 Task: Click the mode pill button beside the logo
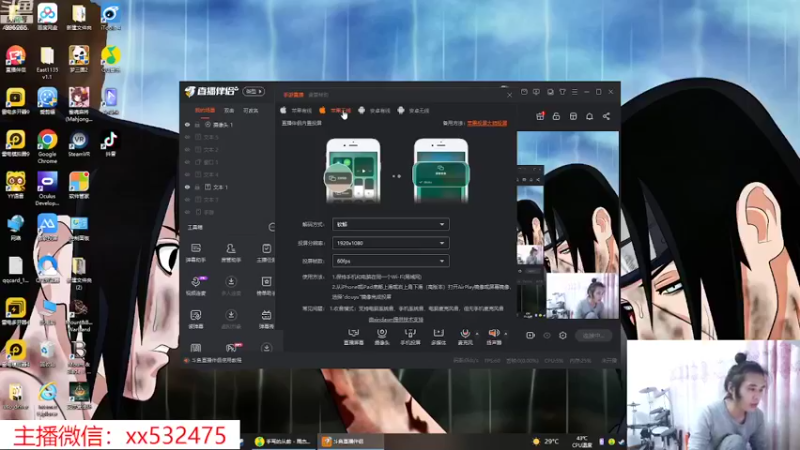pos(254,91)
